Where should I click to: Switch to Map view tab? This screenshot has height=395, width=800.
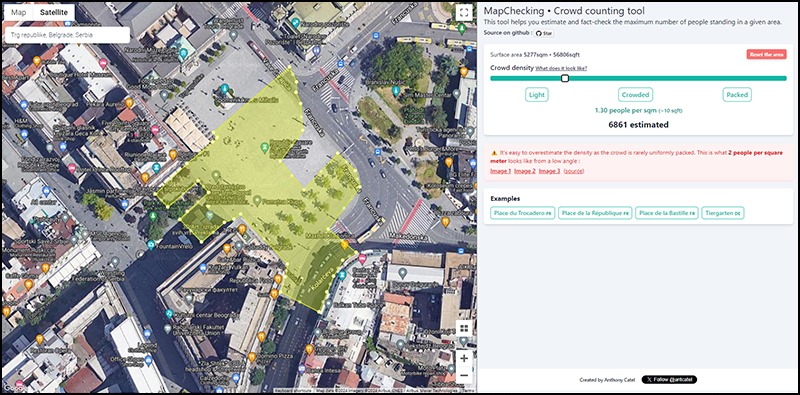(18, 13)
